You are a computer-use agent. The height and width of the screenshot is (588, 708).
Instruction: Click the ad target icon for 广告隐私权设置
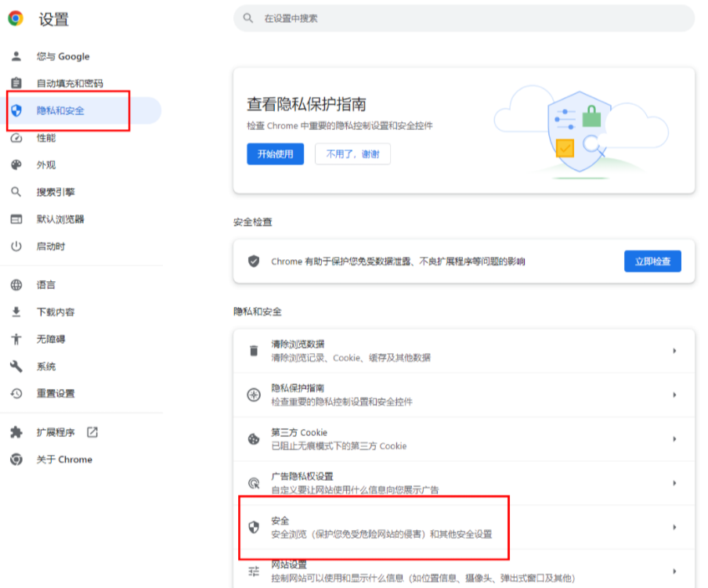[254, 483]
